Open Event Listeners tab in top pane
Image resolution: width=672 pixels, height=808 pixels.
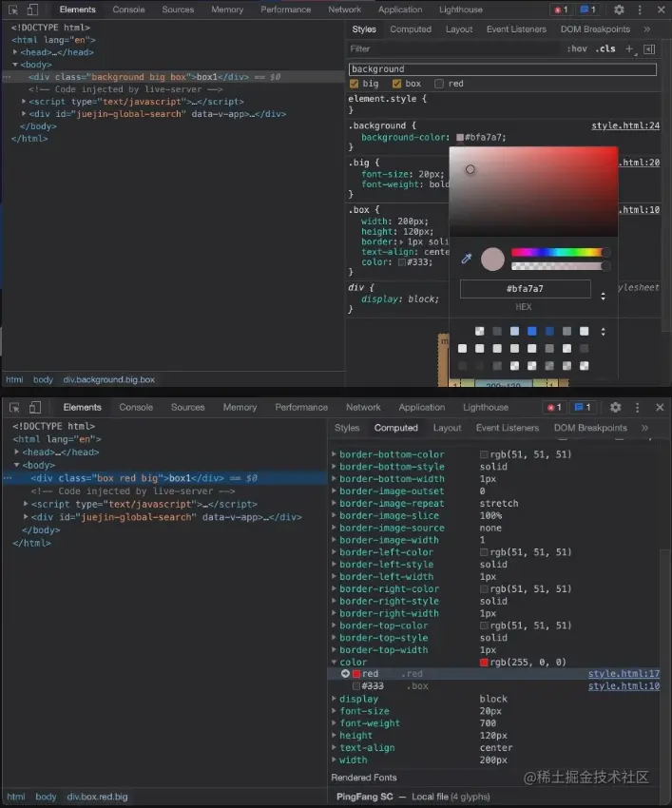516,29
